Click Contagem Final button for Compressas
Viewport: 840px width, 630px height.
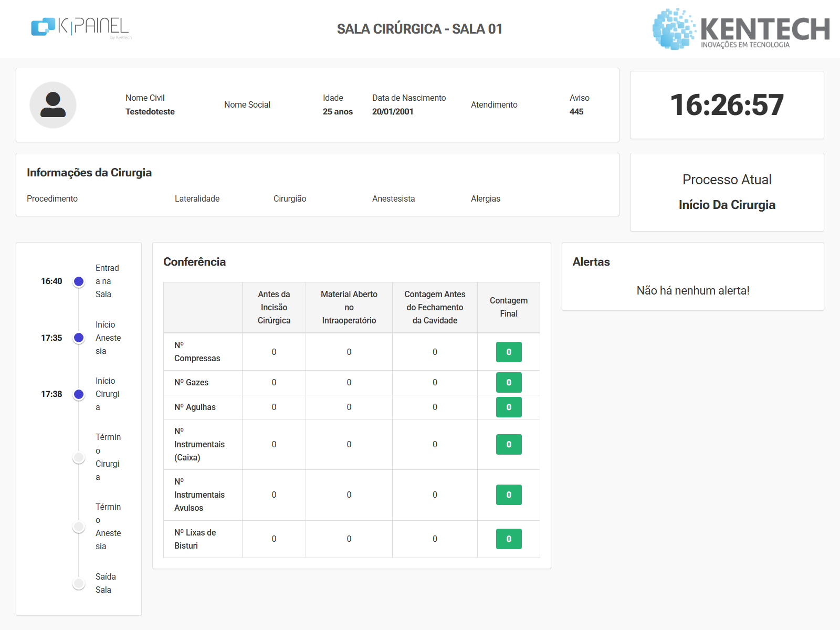(x=509, y=352)
